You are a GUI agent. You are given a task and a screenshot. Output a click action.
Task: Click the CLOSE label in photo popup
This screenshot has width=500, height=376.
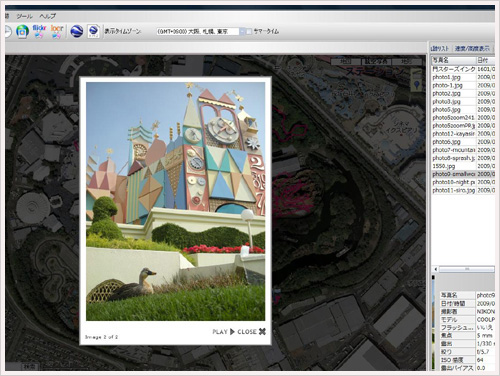(247, 332)
